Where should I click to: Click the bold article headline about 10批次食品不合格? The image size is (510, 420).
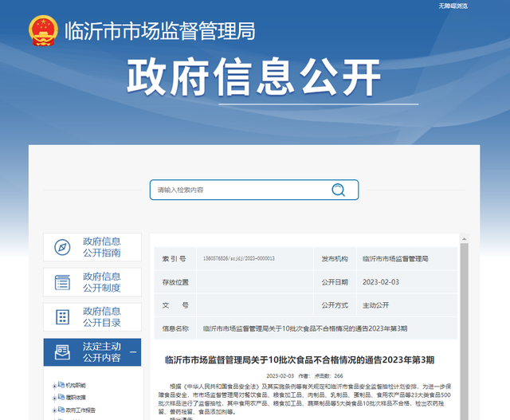coord(300,359)
